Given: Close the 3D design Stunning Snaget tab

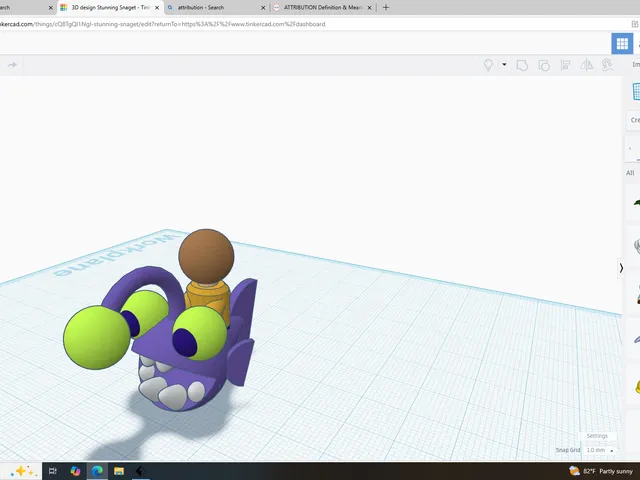Looking at the screenshot, I should (157, 8).
